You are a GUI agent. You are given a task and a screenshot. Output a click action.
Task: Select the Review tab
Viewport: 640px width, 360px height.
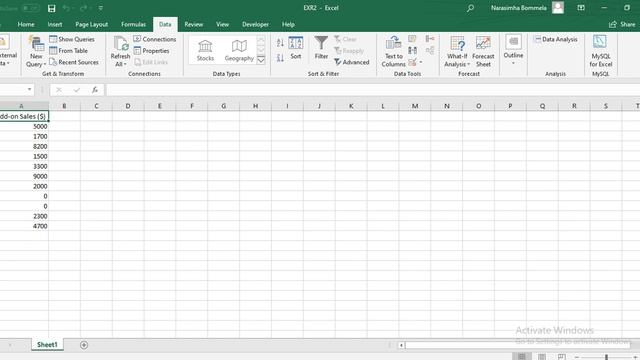(193, 24)
